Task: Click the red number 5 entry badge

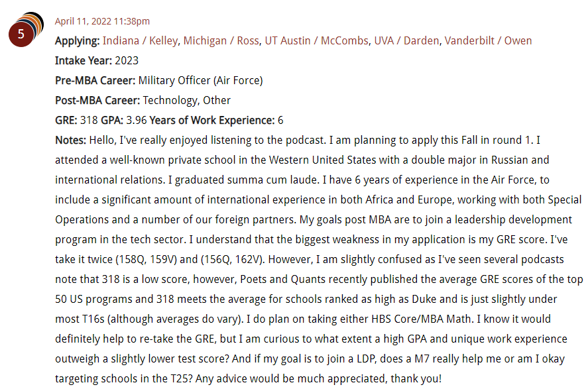Action: [x=21, y=34]
